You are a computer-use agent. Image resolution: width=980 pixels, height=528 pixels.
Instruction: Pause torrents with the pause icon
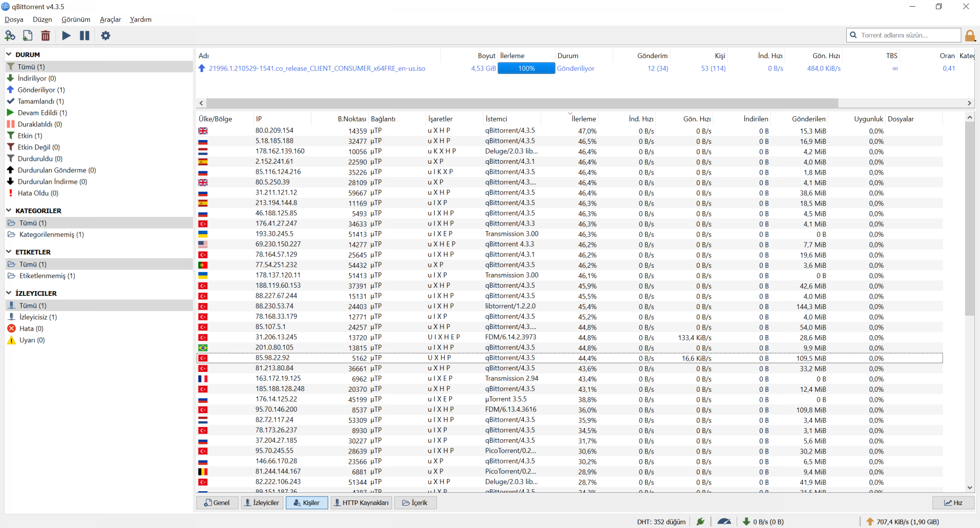click(x=85, y=36)
